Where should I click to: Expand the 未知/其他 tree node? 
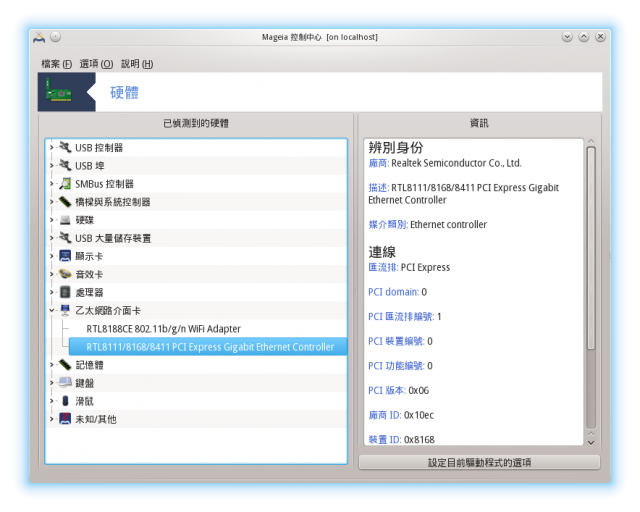[51, 419]
